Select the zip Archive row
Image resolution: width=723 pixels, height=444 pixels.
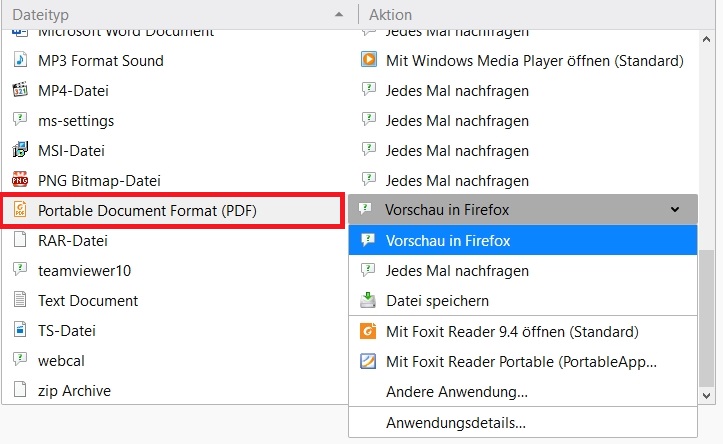[x=174, y=390]
